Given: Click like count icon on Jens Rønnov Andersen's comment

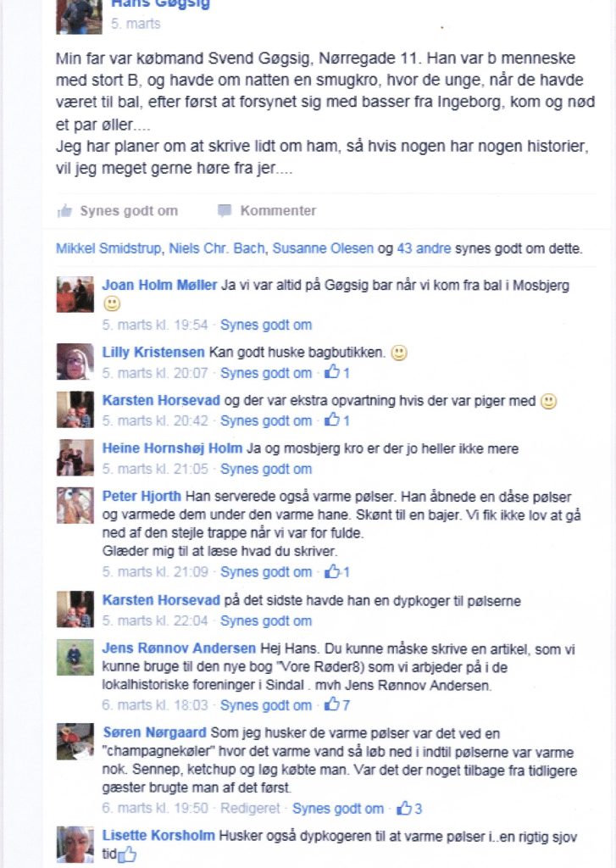Looking at the screenshot, I should (x=332, y=704).
